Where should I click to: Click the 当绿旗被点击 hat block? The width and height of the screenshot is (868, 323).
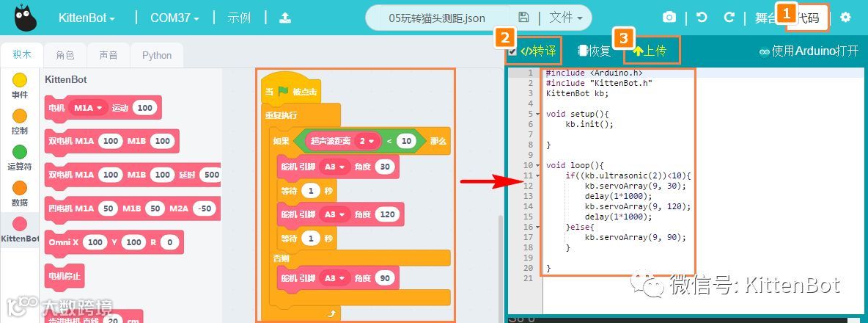click(291, 90)
